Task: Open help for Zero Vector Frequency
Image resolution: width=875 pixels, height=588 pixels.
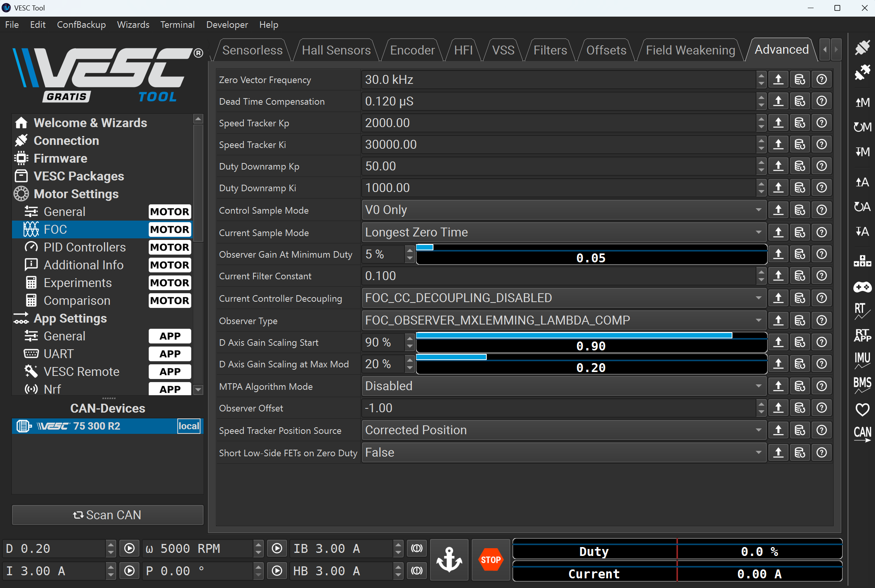Action: point(821,80)
